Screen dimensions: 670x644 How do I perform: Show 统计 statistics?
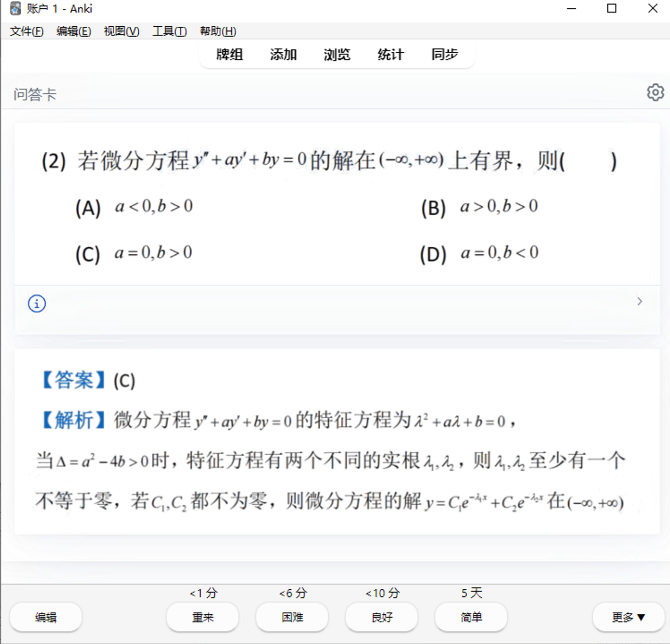[x=391, y=54]
